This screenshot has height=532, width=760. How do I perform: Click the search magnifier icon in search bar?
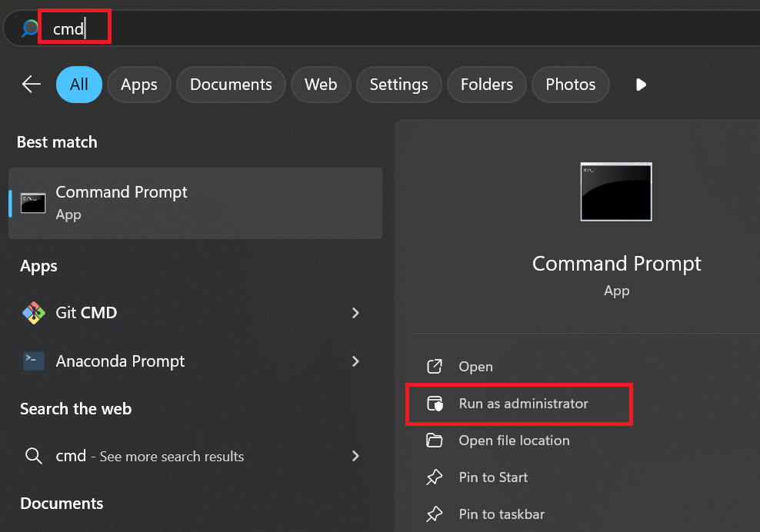click(30, 29)
